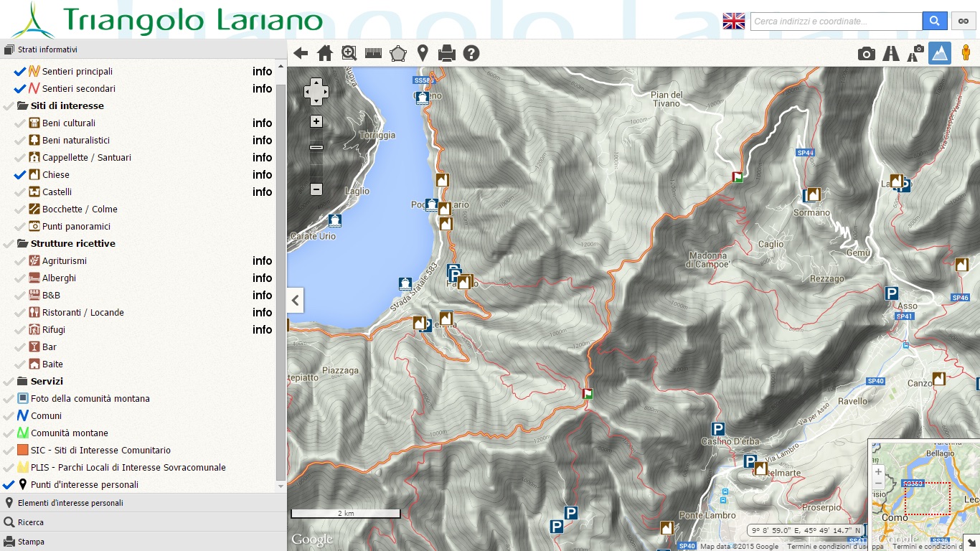Collapse Strutture ricettive folder
Screen dimensions: 980x551
(x=22, y=243)
